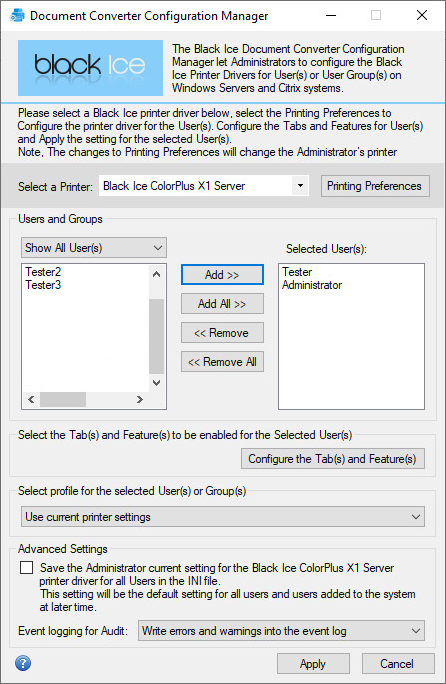446x684 pixels.
Task: Click the horizontal scroll left arrow
Action: (x=31, y=399)
